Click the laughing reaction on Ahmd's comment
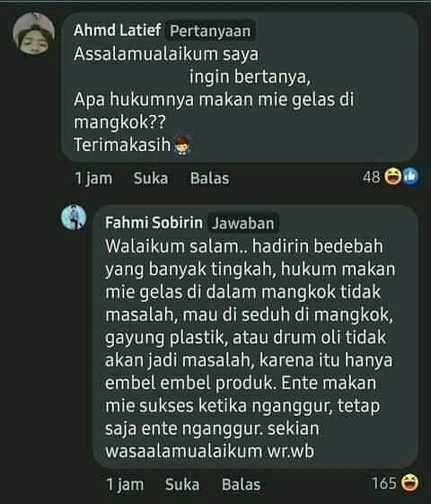The image size is (431, 504). (392, 176)
